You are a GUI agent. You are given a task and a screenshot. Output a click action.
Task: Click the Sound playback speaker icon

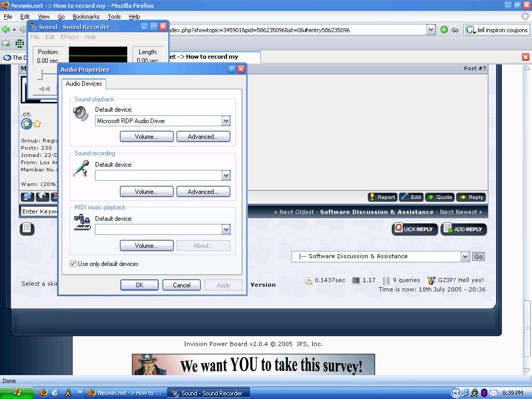[x=81, y=113]
